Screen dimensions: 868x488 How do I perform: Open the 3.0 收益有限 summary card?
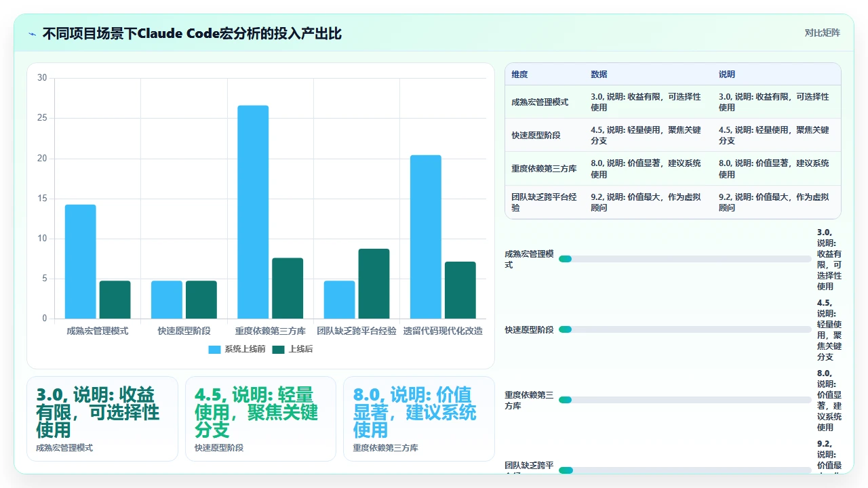(x=102, y=419)
